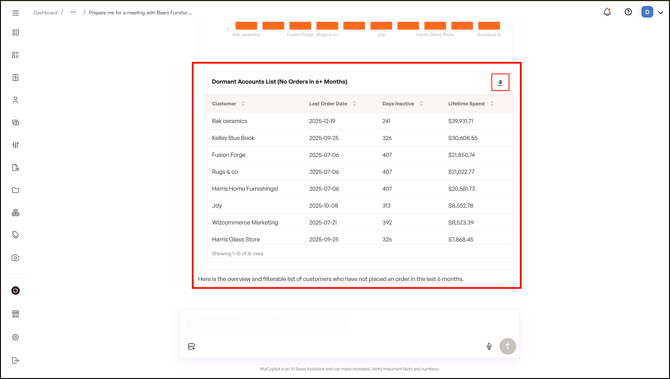Click the lifetime spend $39,931.71
Screen dimensions: 670x379
coord(461,121)
